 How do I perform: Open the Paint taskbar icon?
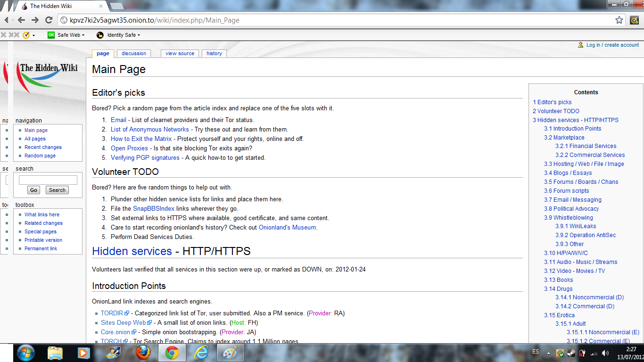click(x=231, y=353)
